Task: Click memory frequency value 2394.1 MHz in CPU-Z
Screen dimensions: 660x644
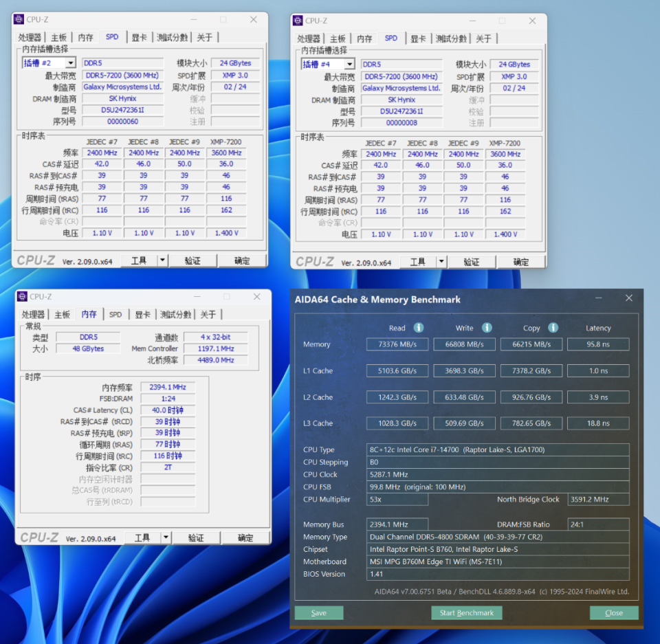Action: 168,387
